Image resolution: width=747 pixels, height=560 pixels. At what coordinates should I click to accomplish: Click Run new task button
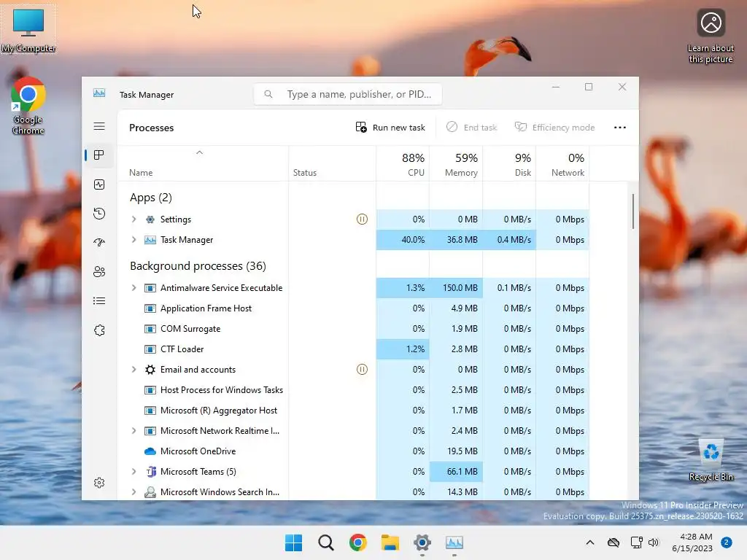(390, 127)
